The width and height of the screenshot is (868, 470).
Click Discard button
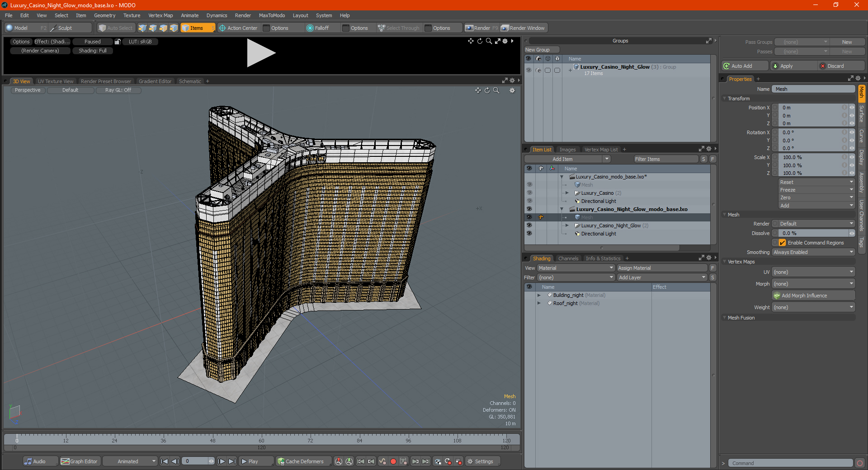click(x=841, y=66)
